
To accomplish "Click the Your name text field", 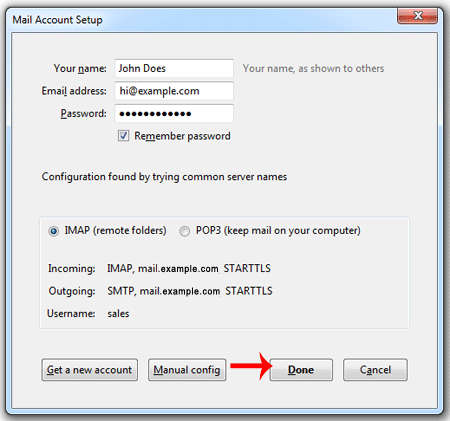I will (174, 68).
